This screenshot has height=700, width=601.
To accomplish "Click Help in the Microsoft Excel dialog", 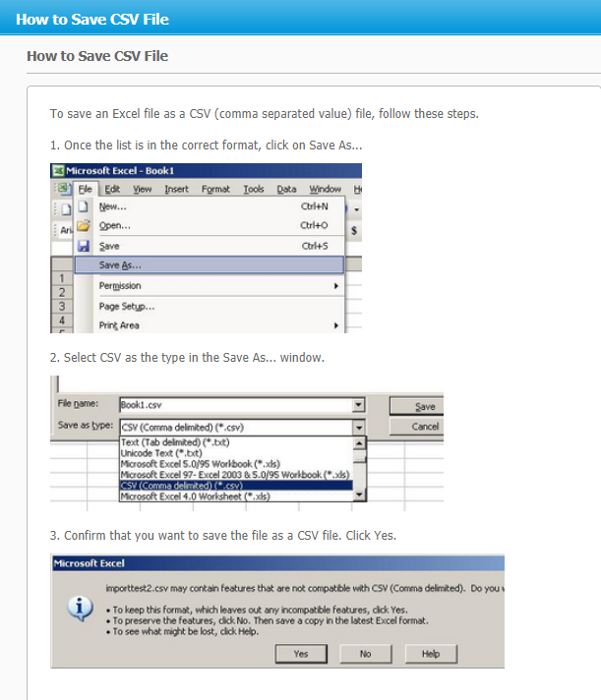I will click(431, 654).
